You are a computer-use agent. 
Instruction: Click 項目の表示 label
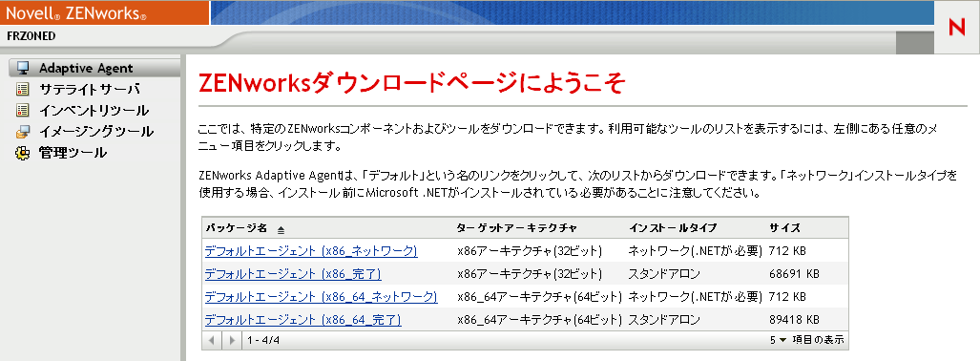coord(818,340)
